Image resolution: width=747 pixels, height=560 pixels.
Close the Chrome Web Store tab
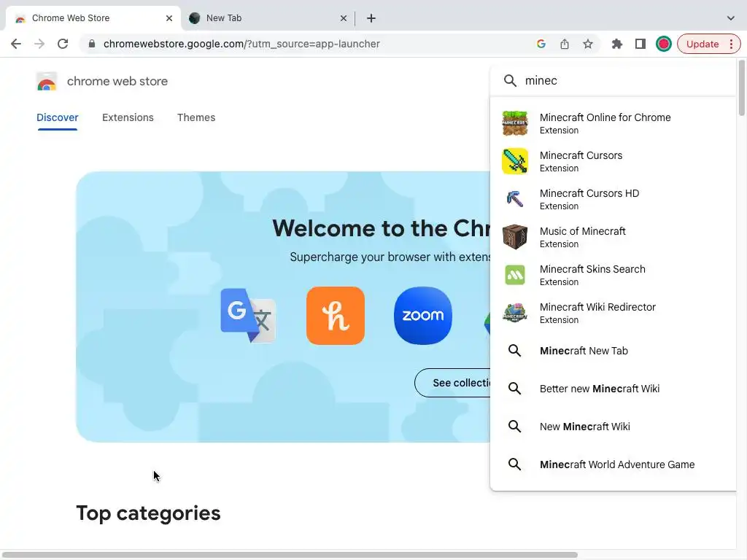pyautogui.click(x=169, y=18)
